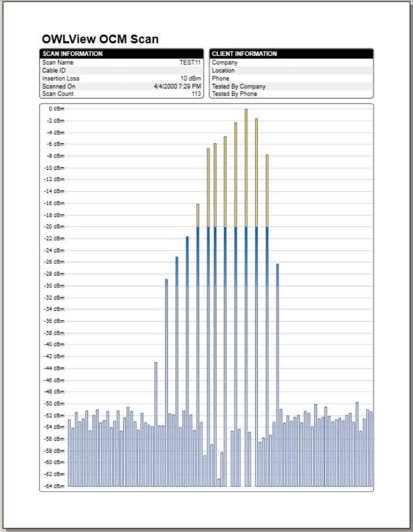Click the -20 dBm axis label
Viewport: 413px width, 532px height.
(55, 227)
